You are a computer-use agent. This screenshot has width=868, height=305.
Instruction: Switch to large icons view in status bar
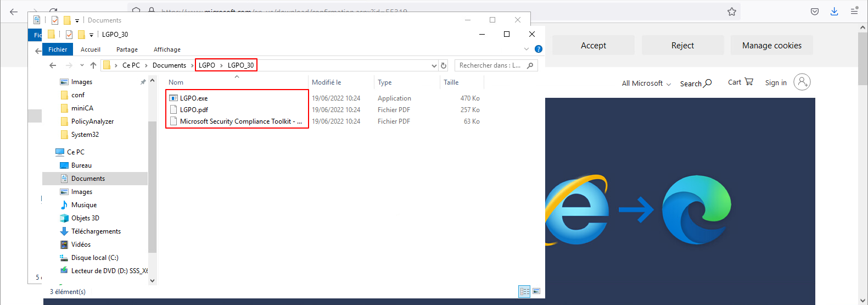point(536,291)
